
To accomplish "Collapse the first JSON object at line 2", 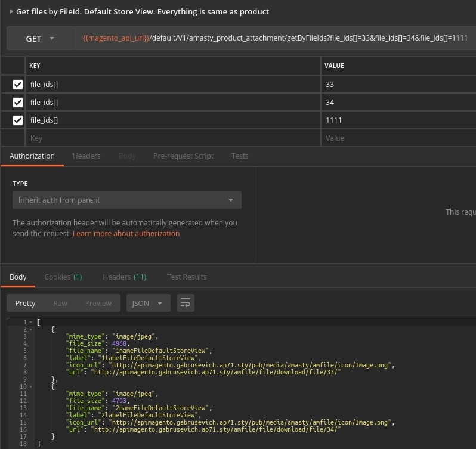I will coord(31,329).
